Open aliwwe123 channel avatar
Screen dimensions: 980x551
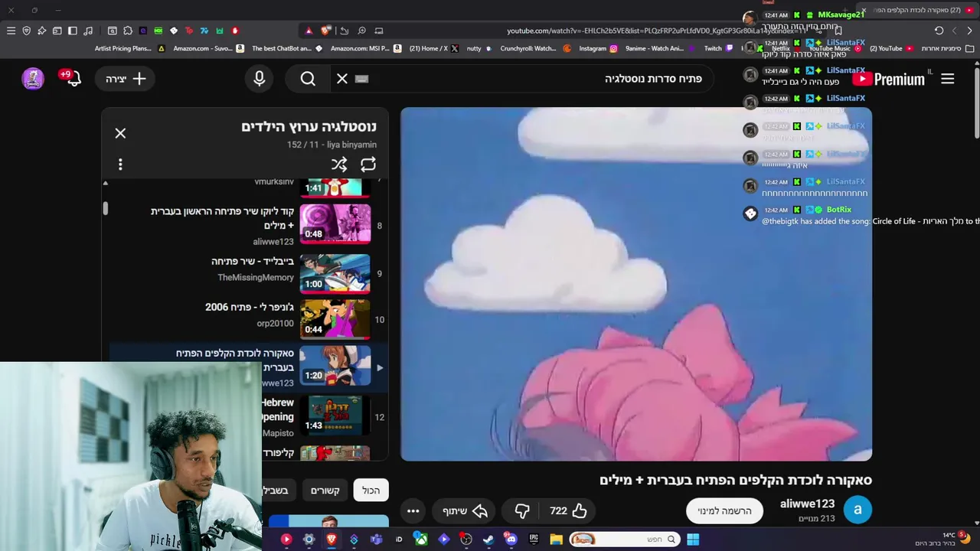coord(857,510)
